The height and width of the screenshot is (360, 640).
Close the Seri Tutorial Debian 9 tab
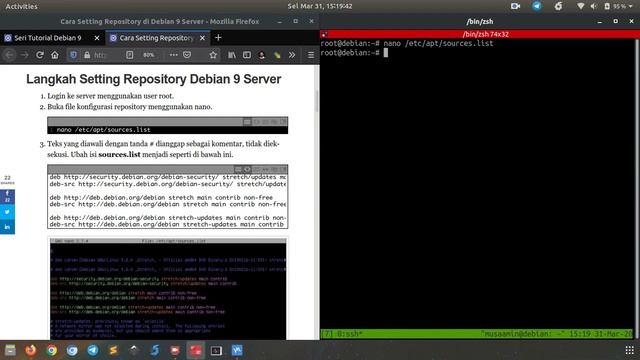pyautogui.click(x=97, y=38)
